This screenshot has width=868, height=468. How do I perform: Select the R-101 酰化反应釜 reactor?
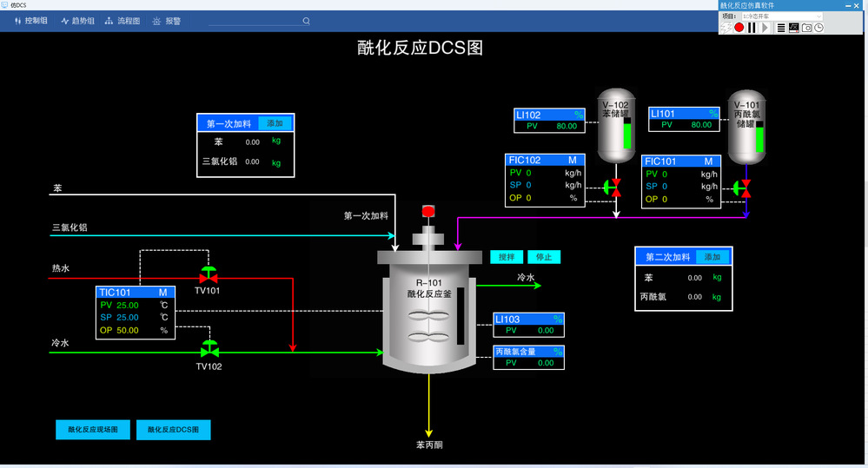pos(429,310)
